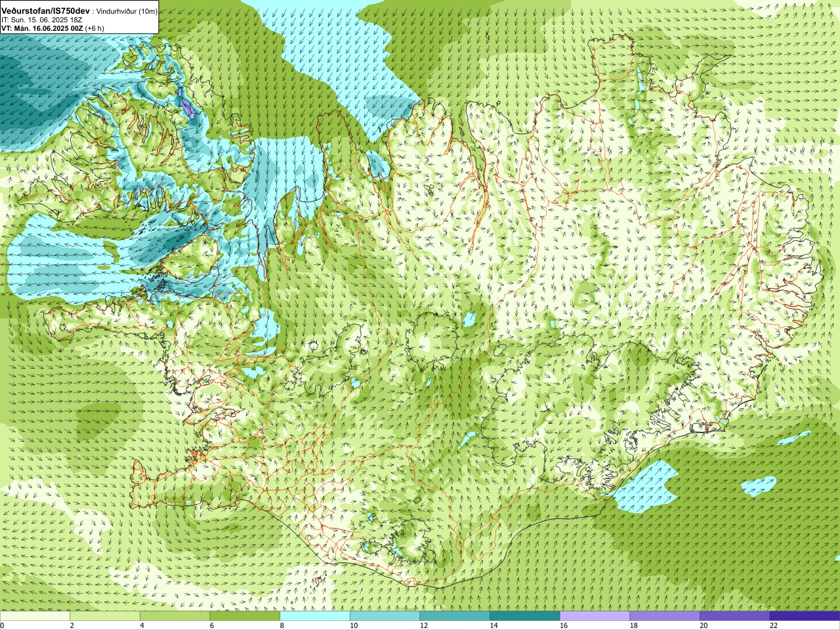Click the 10–12 turquoise legend swatch

[x=385, y=616]
